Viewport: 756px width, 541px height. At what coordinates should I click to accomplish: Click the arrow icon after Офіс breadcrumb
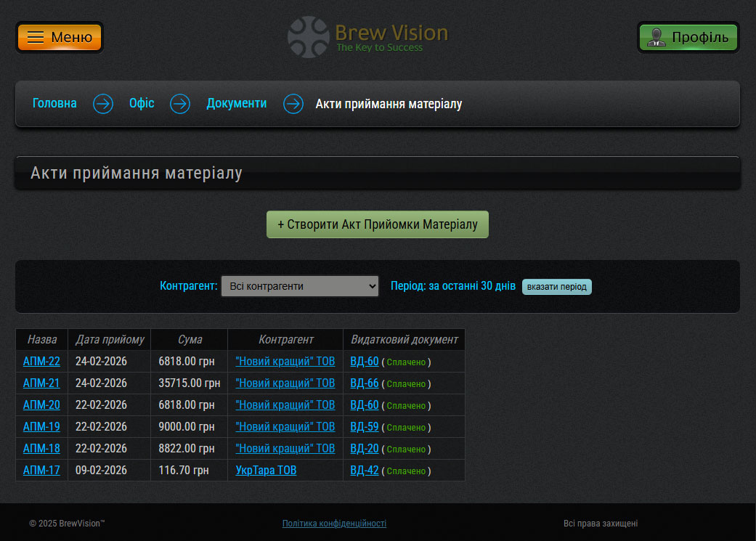180,104
